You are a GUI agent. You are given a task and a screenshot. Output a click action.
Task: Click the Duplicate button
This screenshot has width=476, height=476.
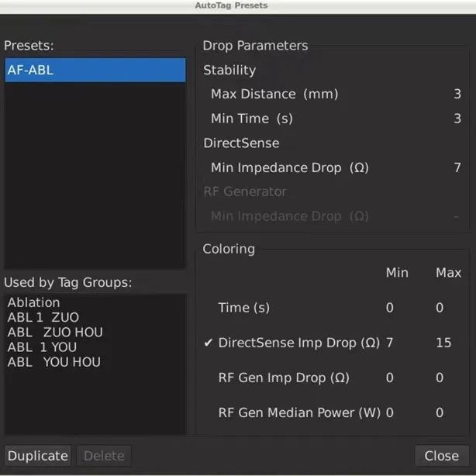[38, 456]
